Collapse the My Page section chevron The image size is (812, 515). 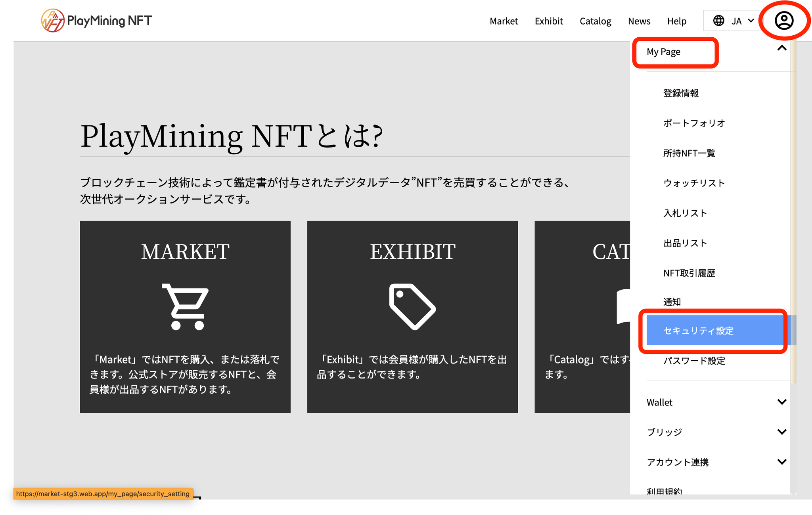(782, 48)
